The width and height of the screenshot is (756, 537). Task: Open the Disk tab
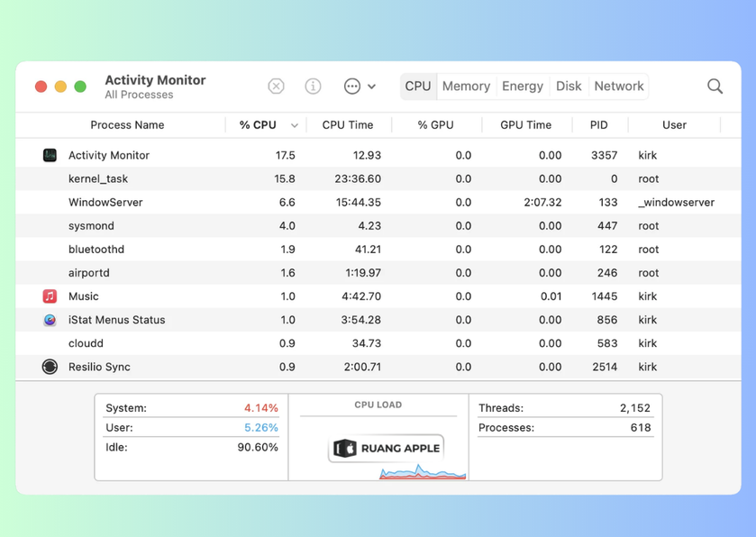(569, 86)
